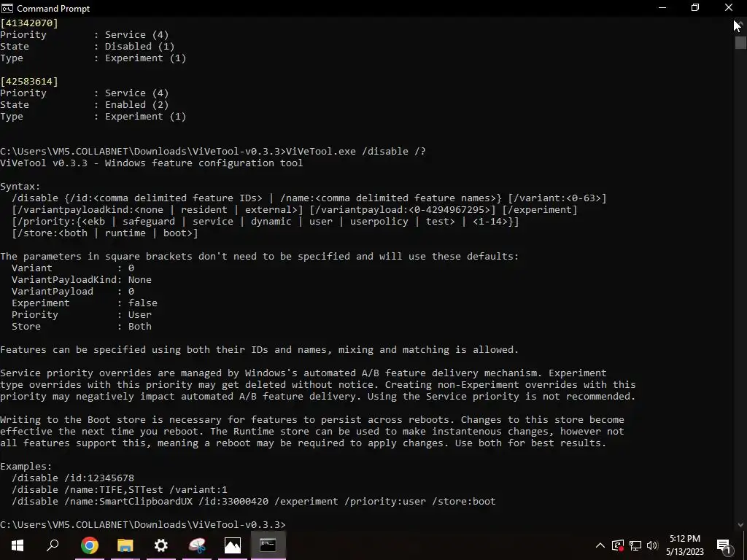Viewport: 747px width, 560px height.
Task: Launch Google Chrome from taskbar
Action: tap(90, 545)
